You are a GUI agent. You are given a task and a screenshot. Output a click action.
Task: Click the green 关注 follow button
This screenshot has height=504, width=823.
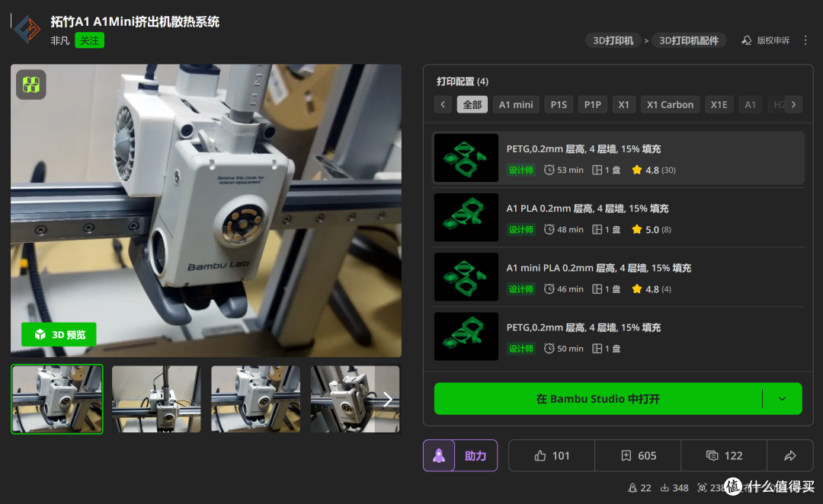pyautogui.click(x=89, y=40)
